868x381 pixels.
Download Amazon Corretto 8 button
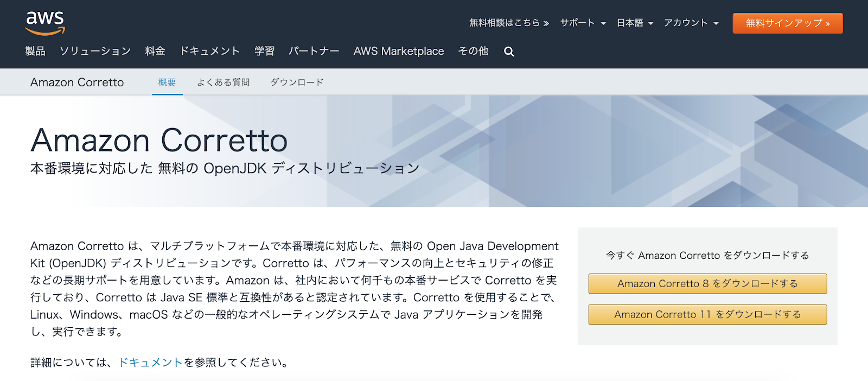(707, 284)
